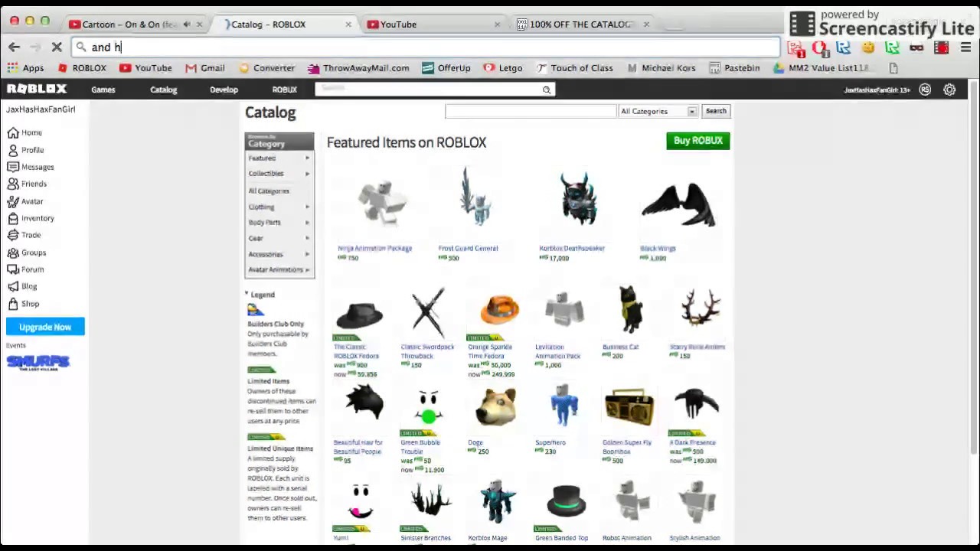The width and height of the screenshot is (980, 551).
Task: Click the magnifier in Roblox top search
Action: coord(547,90)
